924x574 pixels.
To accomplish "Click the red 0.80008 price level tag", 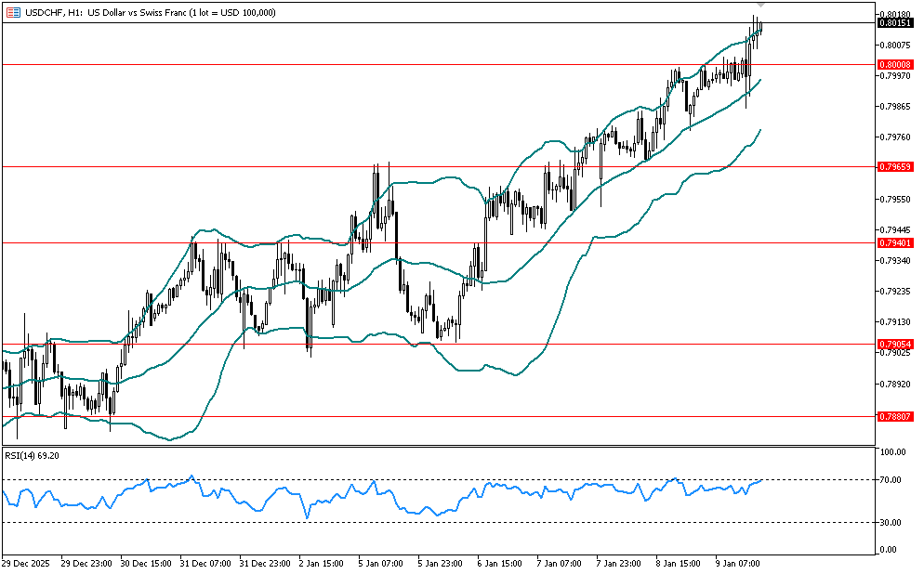I will [894, 64].
